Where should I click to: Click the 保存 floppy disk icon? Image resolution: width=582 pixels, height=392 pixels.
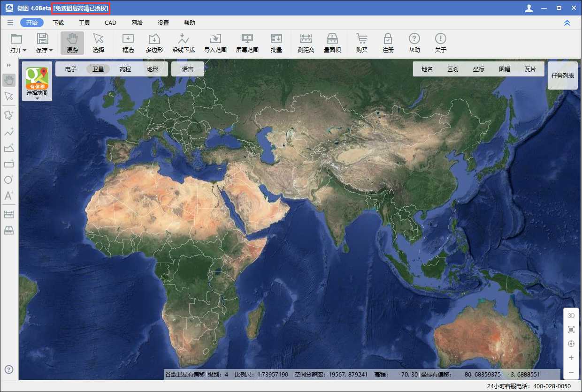pos(43,38)
